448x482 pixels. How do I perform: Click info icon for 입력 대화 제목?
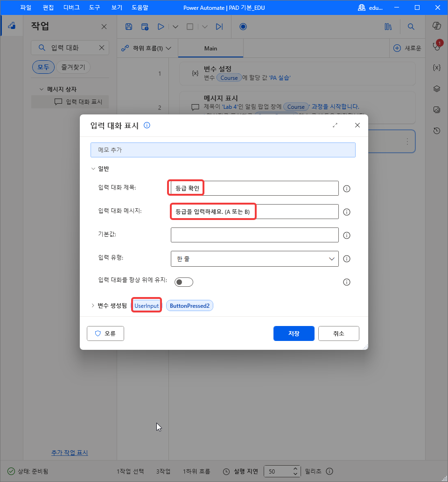click(x=347, y=188)
